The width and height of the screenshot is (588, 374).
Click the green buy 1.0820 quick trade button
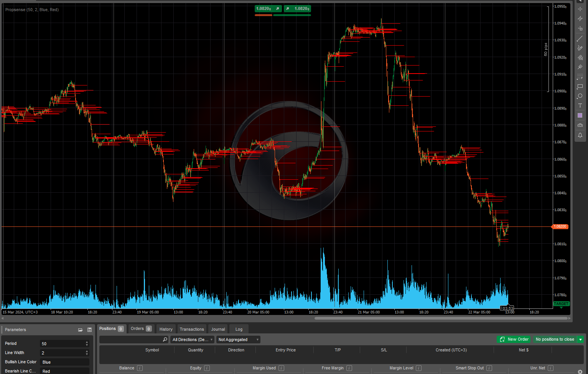297,8
